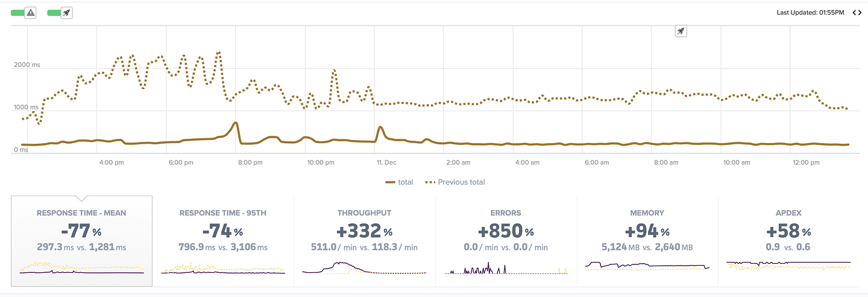Toggle the 'total' series in the legend
The image size is (868, 297).
point(399,182)
